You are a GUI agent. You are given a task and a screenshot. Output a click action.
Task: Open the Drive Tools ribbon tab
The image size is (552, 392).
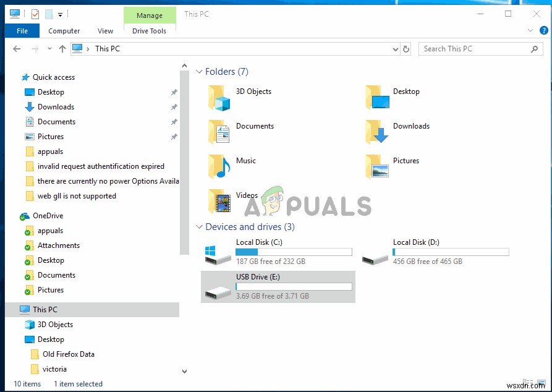pos(150,30)
